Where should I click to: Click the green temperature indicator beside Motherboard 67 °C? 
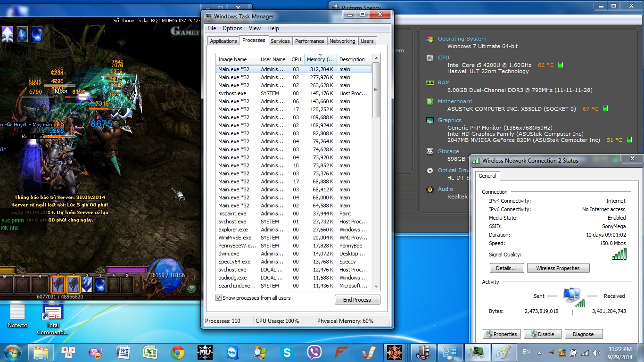tap(605, 109)
